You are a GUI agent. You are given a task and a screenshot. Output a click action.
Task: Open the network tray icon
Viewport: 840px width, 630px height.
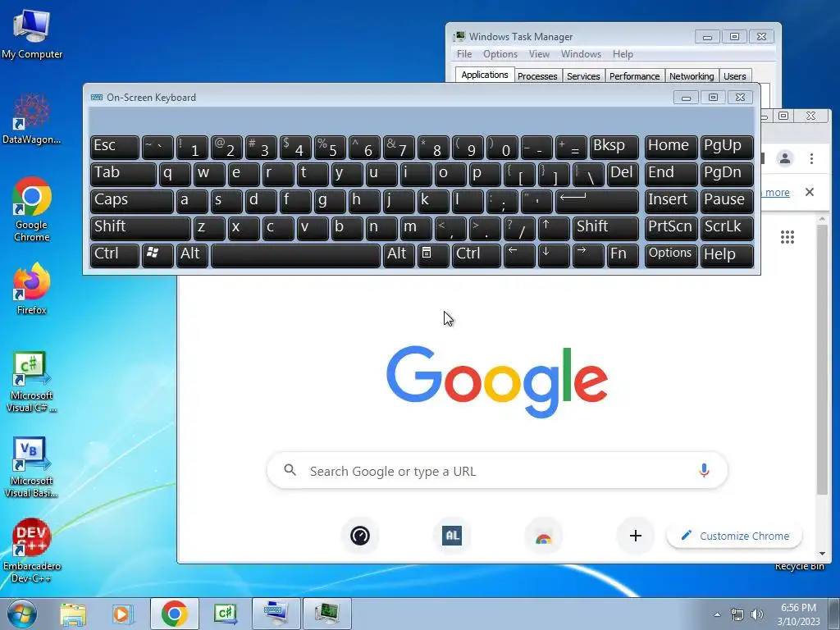click(737, 614)
